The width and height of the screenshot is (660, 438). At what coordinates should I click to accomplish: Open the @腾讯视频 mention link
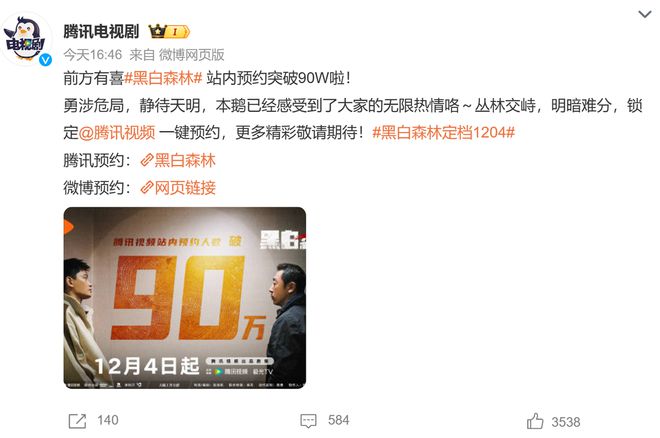click(117, 133)
